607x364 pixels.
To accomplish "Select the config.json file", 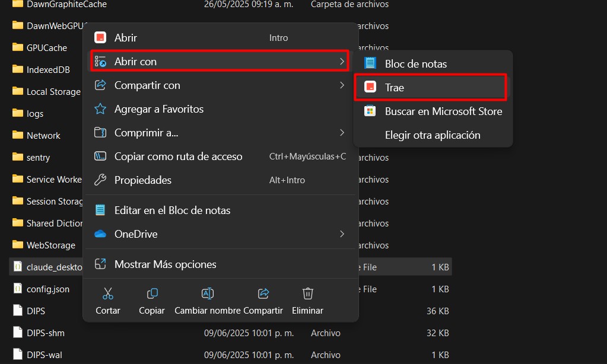I will coord(47,289).
